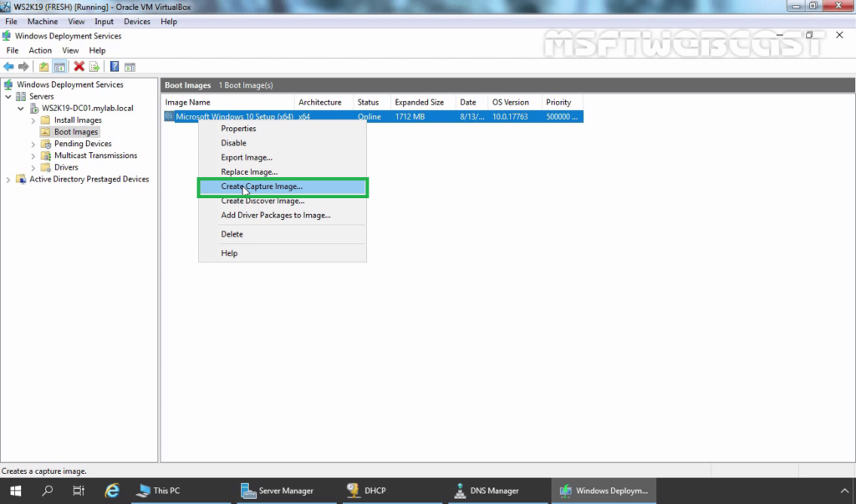856x504 pixels.
Task: Click the Show/Hide action pane icon
Action: (130, 67)
